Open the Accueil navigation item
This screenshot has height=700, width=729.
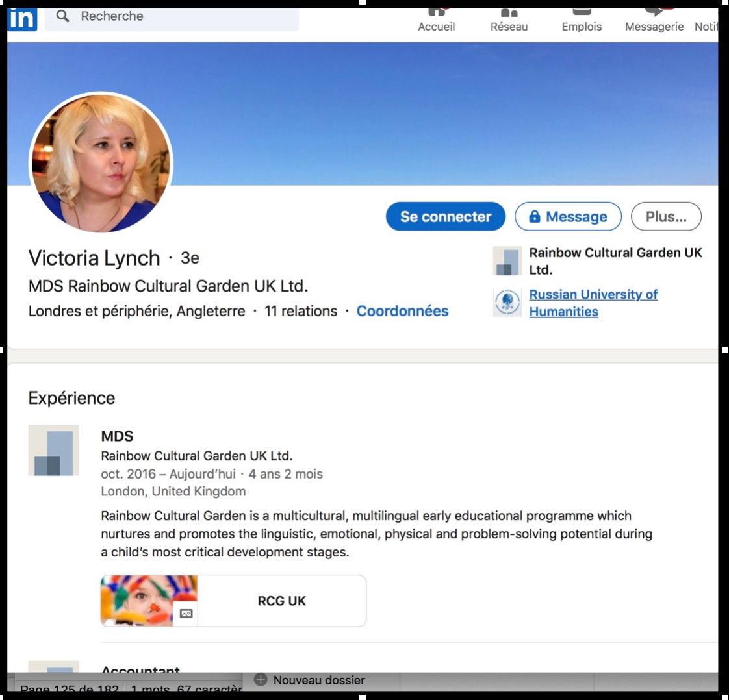point(436,21)
